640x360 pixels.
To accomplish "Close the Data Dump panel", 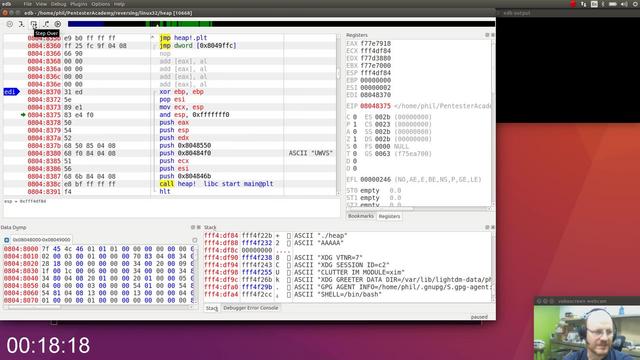I will click(x=199, y=227).
